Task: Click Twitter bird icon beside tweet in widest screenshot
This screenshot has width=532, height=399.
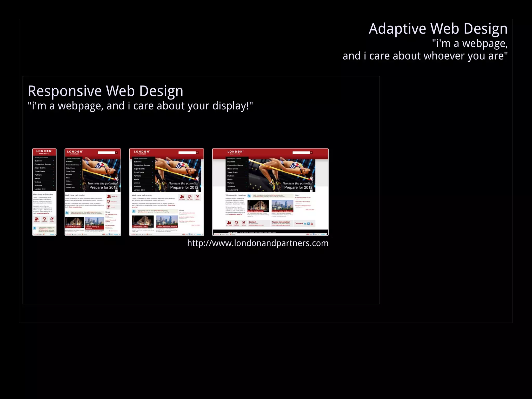Action: click(x=249, y=196)
